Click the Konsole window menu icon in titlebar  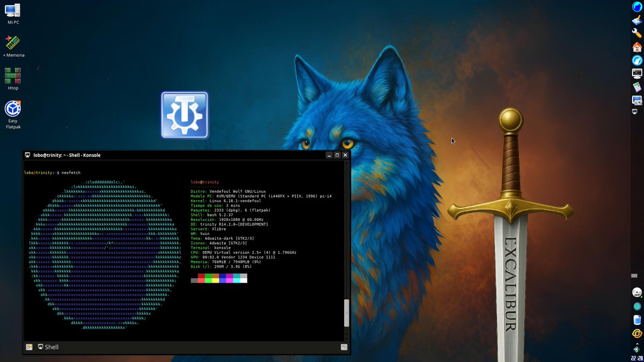pyautogui.click(x=27, y=155)
